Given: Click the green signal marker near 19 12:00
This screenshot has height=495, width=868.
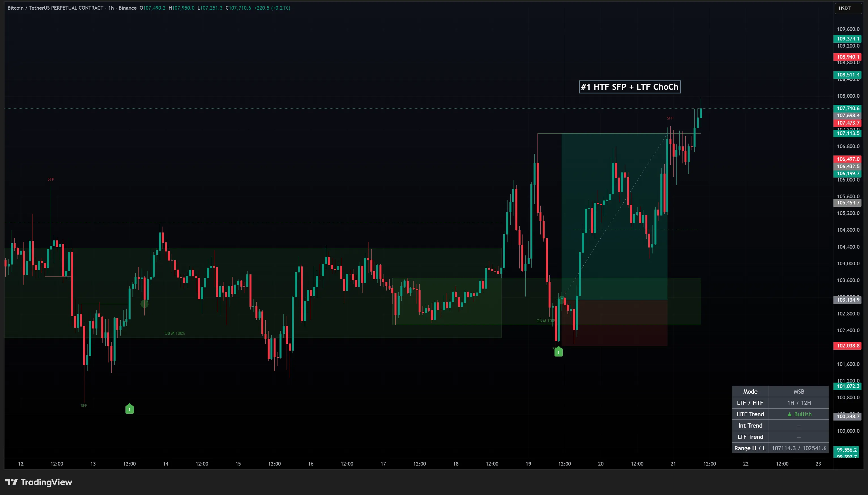Looking at the screenshot, I should tap(559, 351).
